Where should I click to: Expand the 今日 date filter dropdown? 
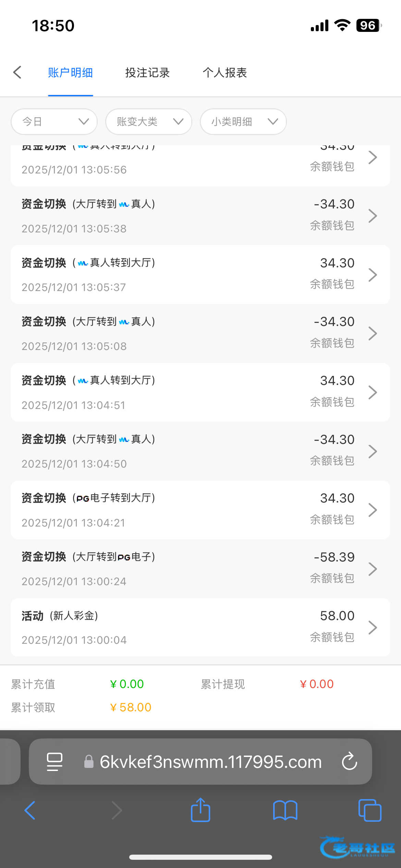pos(54,122)
